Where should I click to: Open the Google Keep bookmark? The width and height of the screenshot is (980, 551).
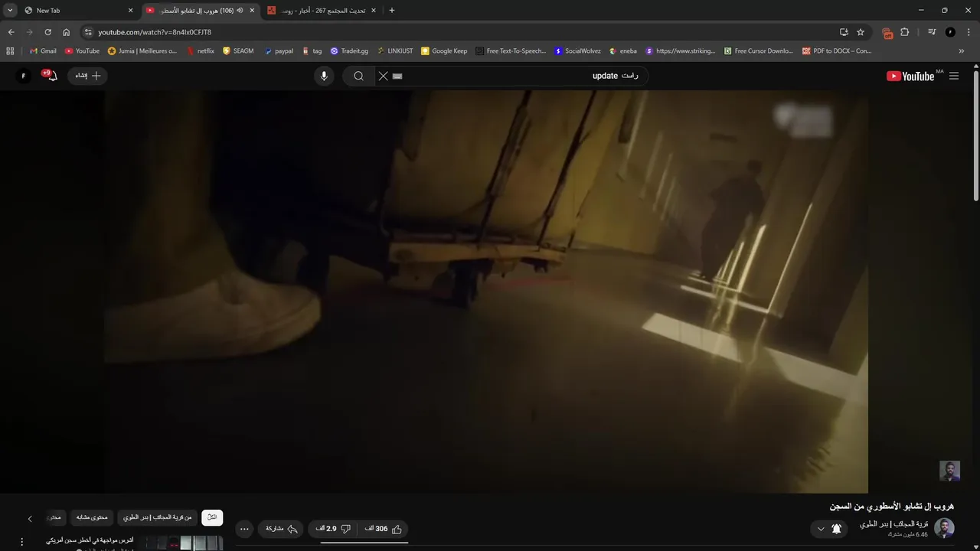[x=444, y=51]
